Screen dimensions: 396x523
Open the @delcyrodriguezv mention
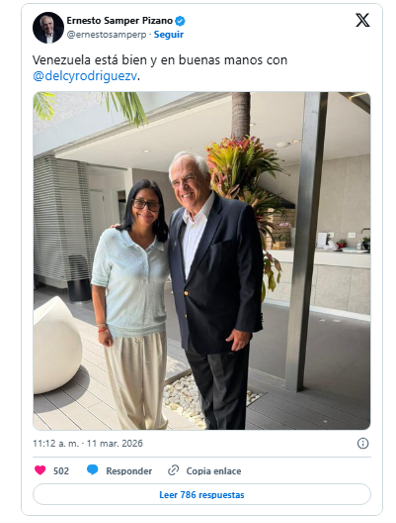(x=85, y=76)
